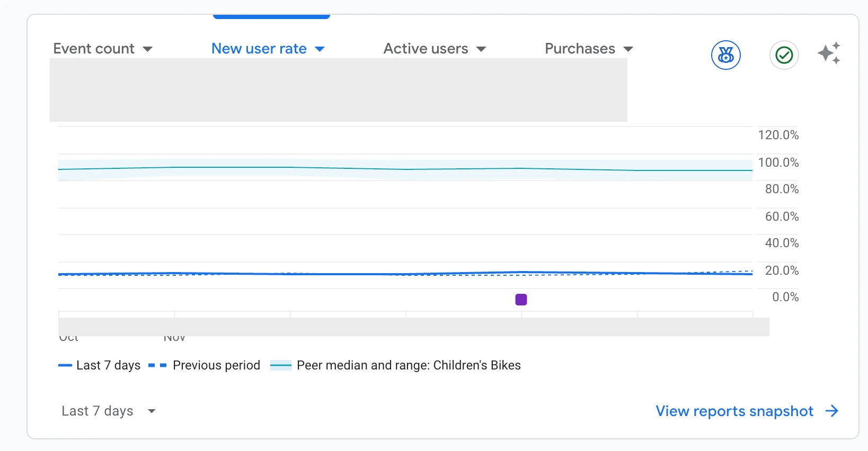Toggle the Last 7 days legend series

point(100,365)
